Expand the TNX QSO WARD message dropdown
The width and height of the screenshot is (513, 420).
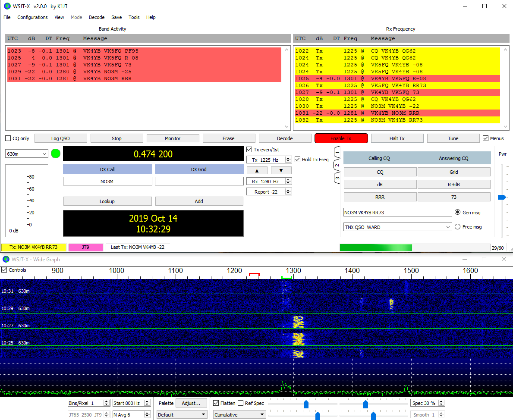(448, 227)
